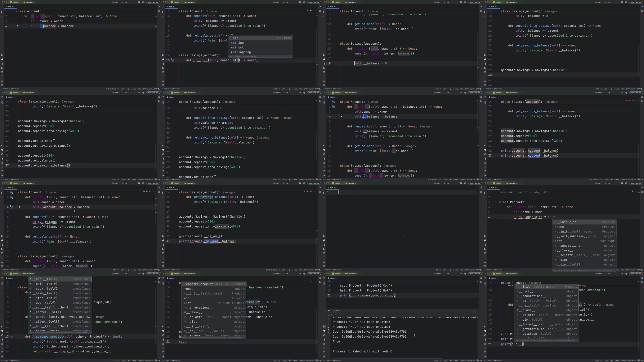Pick '__ne__(self, __value)' completion suggestion
The width and height of the screenshot is (644, 362).
click(547, 305)
